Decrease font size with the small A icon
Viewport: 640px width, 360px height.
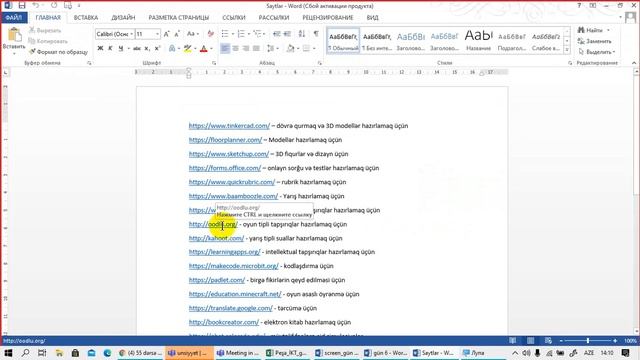click(177, 34)
